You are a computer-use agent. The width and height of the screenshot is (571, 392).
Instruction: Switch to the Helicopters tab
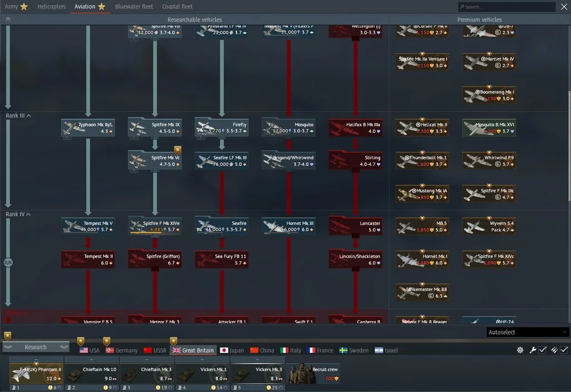(51, 7)
